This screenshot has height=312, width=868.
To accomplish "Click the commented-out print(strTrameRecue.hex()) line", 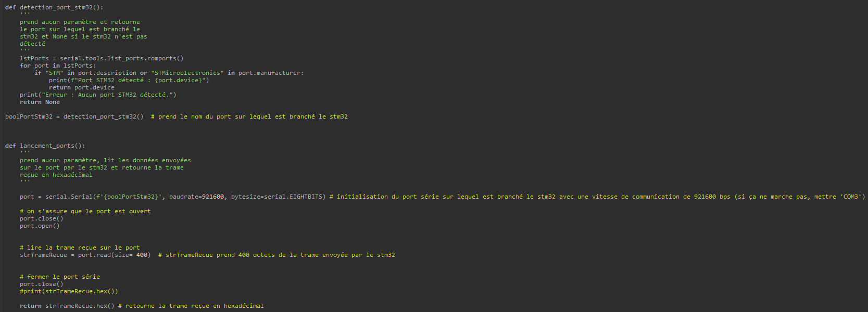I will [x=69, y=291].
